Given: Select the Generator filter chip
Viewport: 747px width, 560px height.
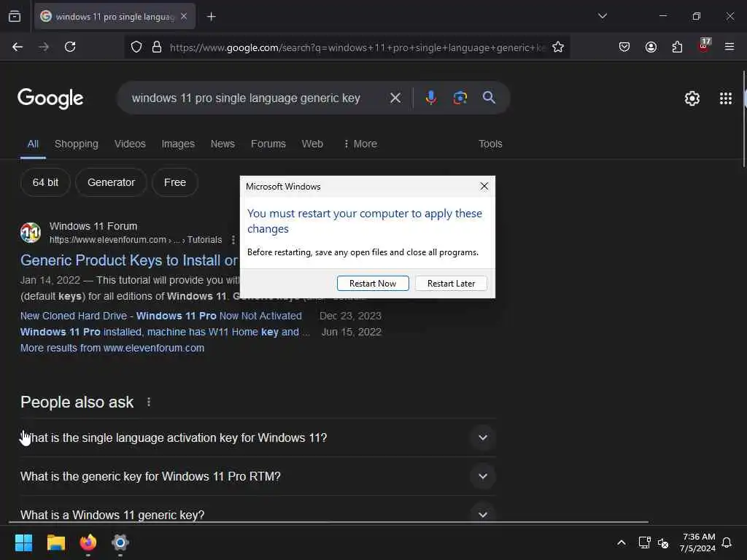Looking at the screenshot, I should click(x=111, y=182).
